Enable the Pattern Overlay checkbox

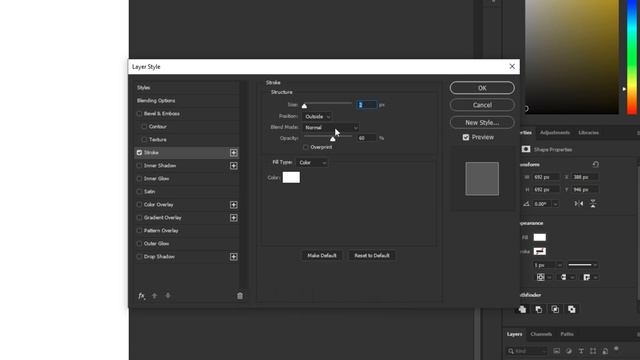pyautogui.click(x=139, y=231)
